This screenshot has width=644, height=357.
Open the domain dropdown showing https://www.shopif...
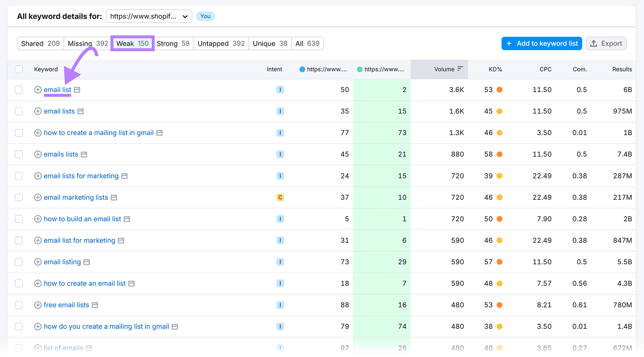point(149,16)
